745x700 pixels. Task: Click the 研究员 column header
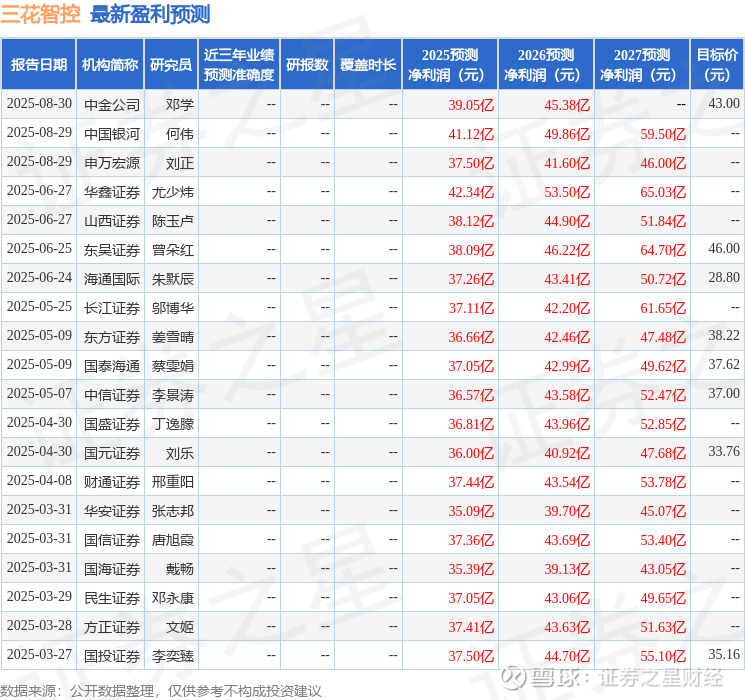pos(171,64)
